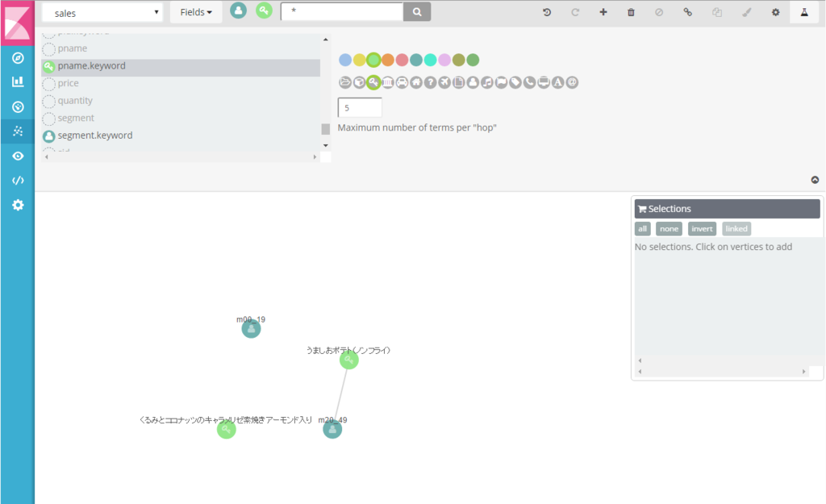Toggle teal person field button in top bar
Viewport: 826px width, 504px height.
(238, 10)
